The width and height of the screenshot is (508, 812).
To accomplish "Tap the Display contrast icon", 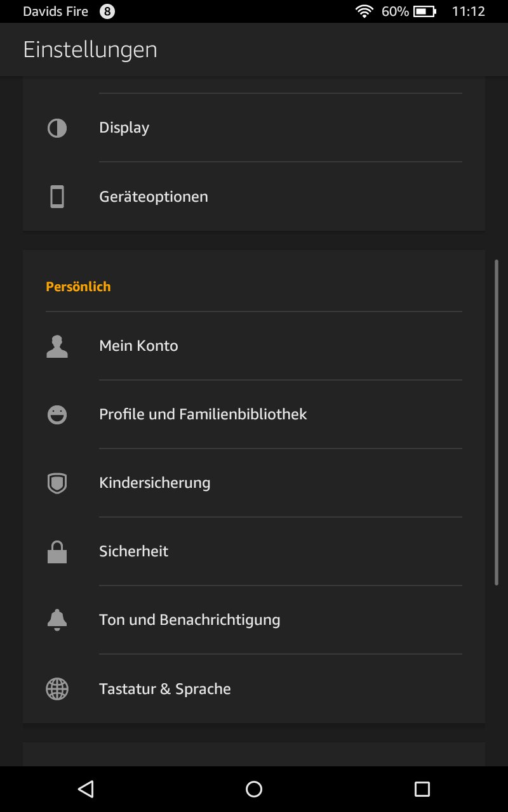I will [57, 128].
